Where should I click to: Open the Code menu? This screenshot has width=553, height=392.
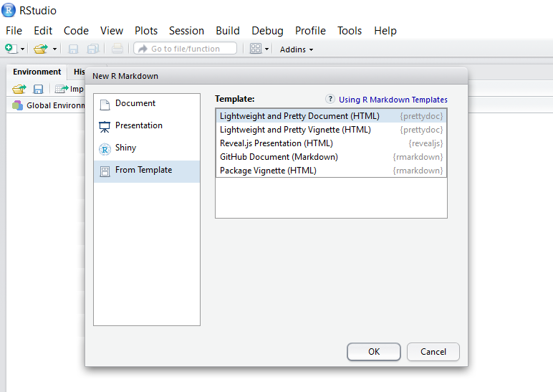[x=76, y=31]
